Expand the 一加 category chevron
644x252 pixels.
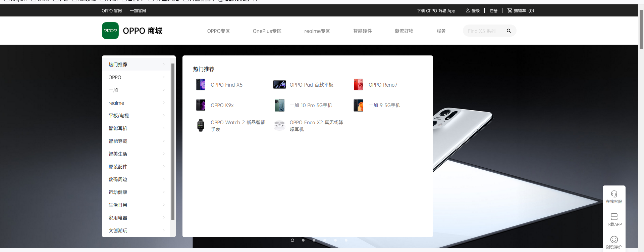164,90
